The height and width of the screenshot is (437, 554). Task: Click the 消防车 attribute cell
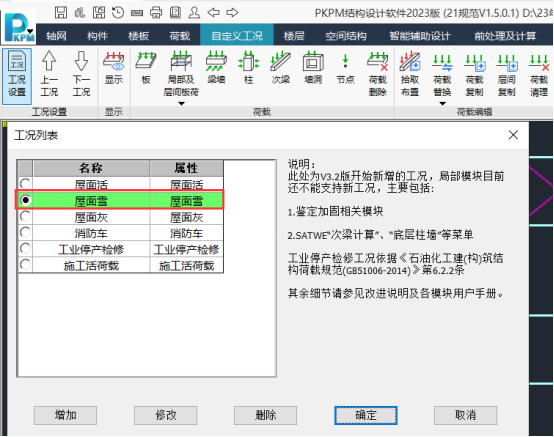click(x=187, y=233)
